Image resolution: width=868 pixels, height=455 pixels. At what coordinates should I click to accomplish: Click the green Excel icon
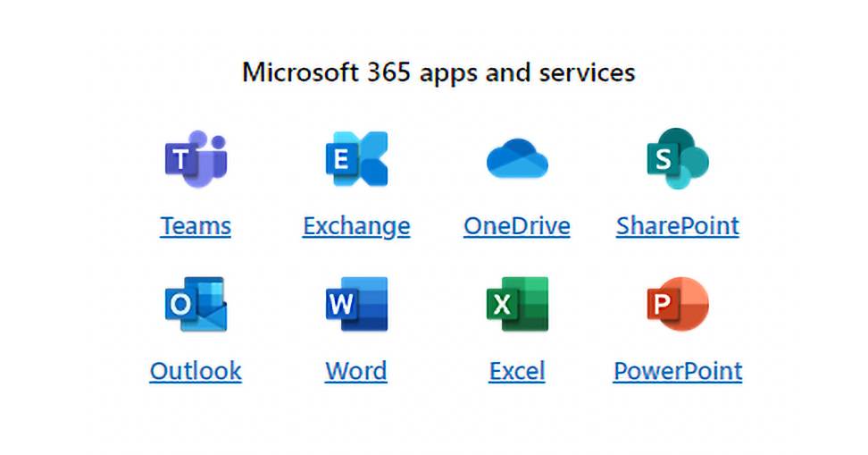517,304
